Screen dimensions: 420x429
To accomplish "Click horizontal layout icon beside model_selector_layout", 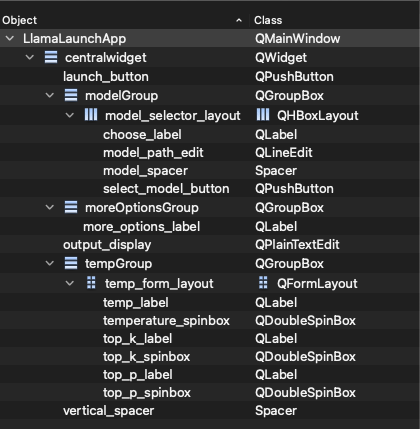I will coord(91,115).
